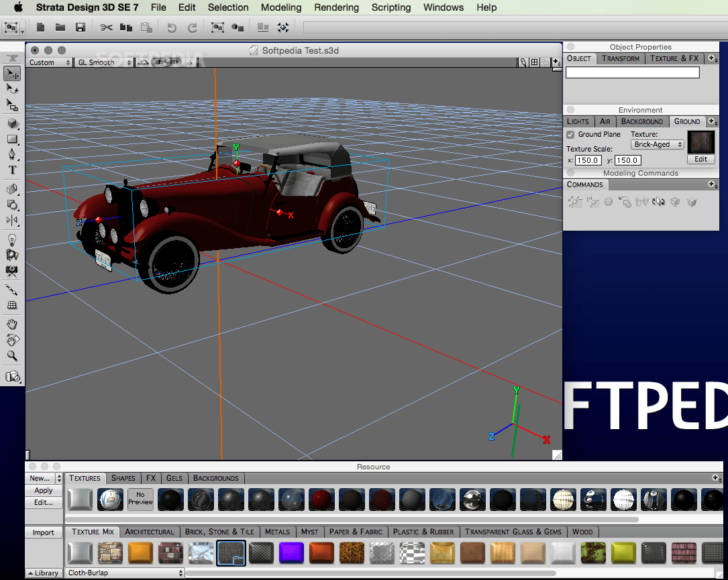Click the Align objects toolbar icon
This screenshot has height=580, width=728.
[263, 28]
